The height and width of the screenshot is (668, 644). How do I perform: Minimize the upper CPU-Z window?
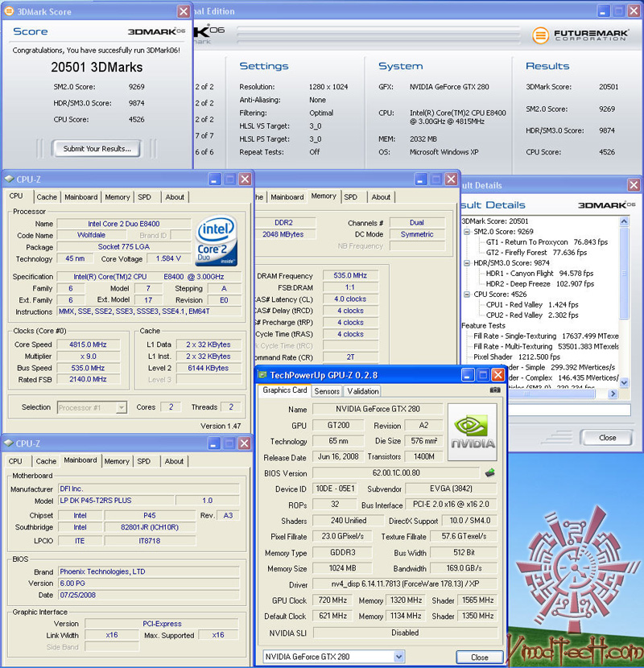pos(214,179)
